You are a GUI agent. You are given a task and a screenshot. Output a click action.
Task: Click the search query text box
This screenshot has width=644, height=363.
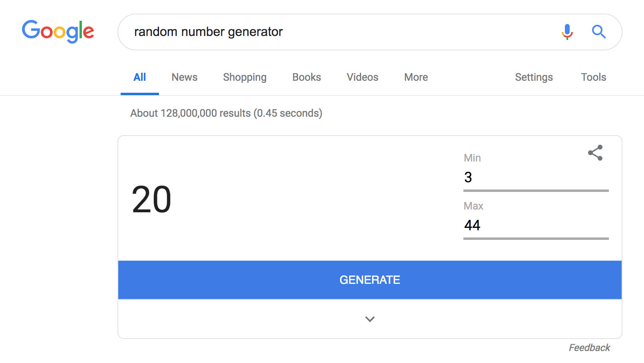340,32
